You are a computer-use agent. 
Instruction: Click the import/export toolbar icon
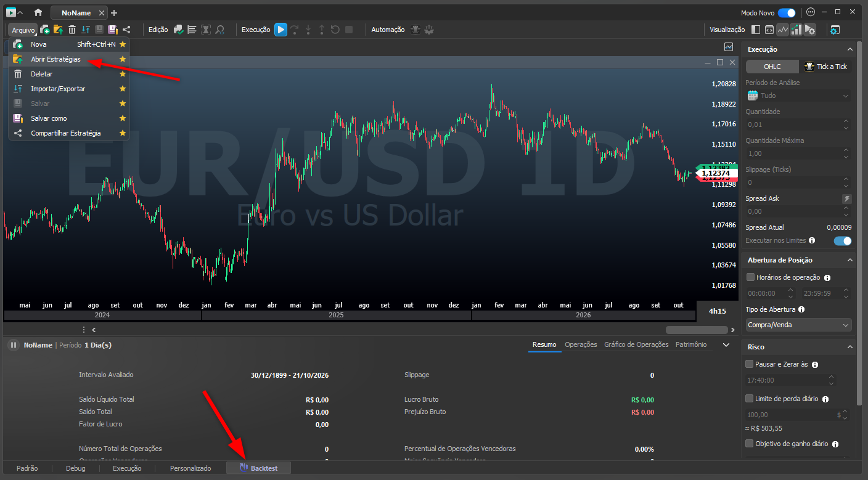(x=86, y=29)
